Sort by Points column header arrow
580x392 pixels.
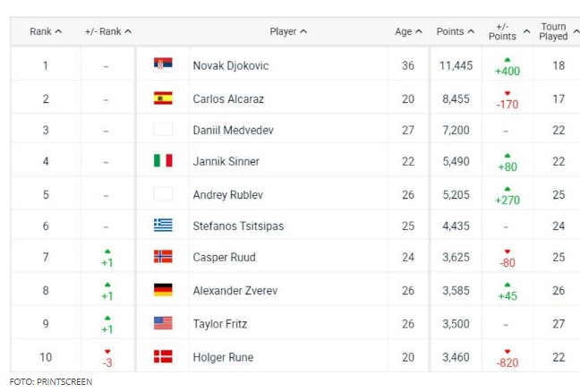coord(471,31)
